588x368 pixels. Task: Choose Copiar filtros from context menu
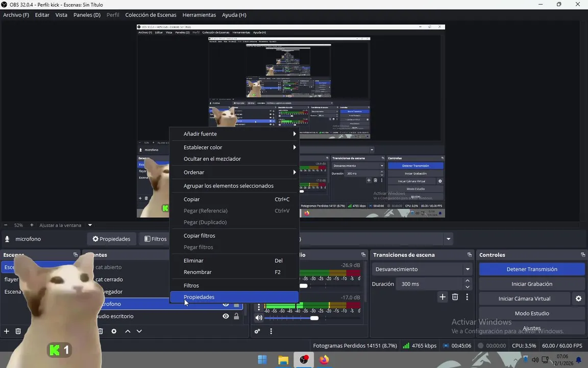(x=234, y=236)
